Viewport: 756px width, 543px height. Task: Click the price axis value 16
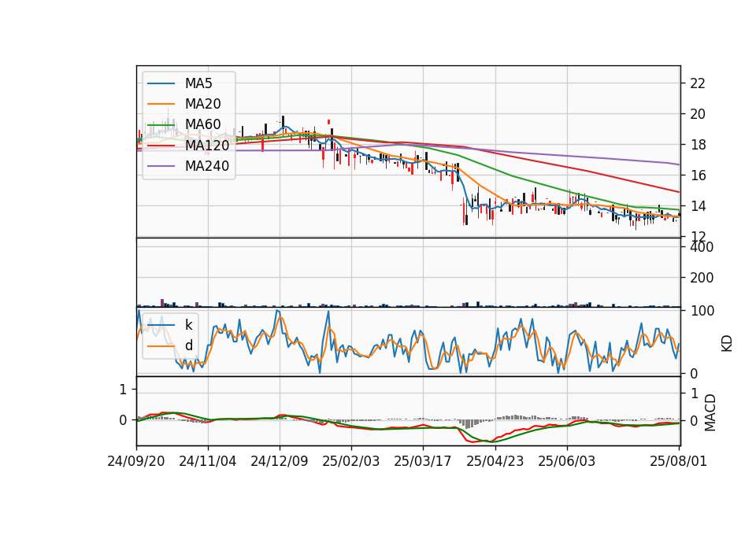point(698,175)
